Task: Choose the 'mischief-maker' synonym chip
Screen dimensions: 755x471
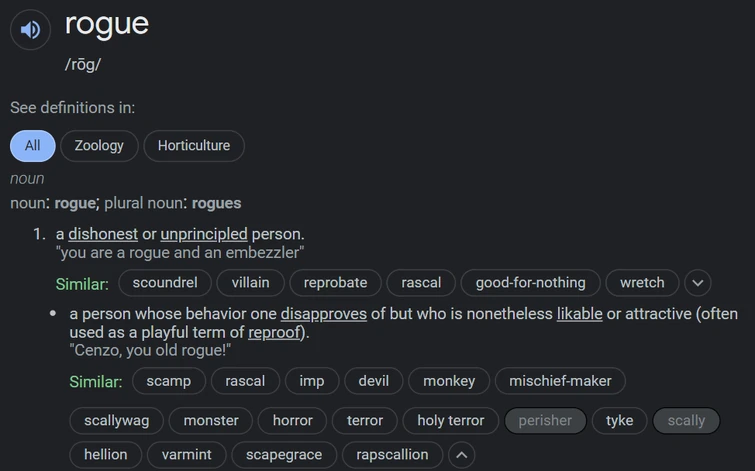Action: [560, 381]
